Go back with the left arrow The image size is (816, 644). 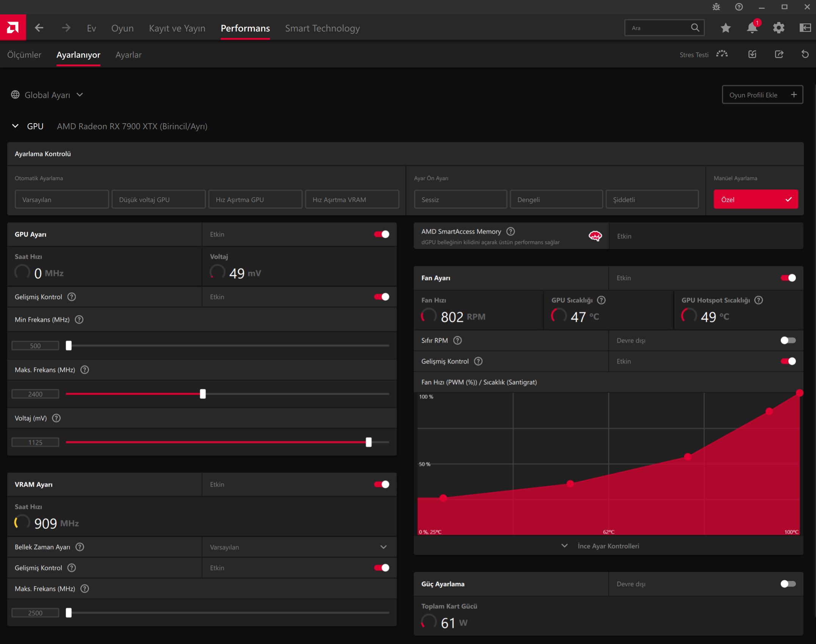(39, 28)
